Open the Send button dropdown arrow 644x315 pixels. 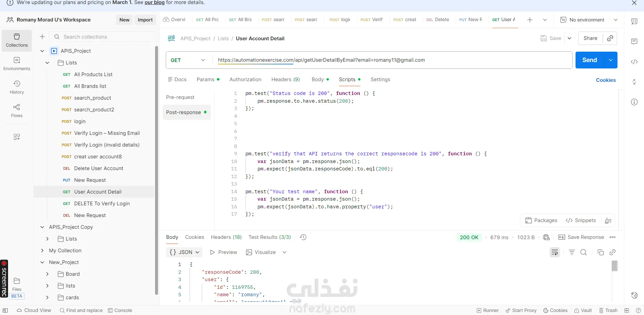coord(611,60)
